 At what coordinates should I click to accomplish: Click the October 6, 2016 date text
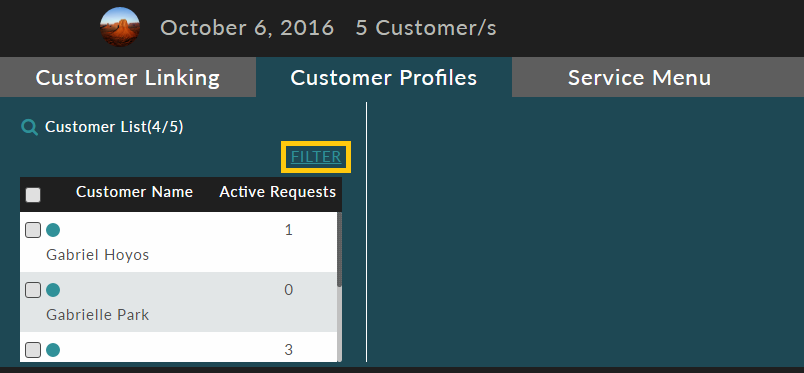coord(247,28)
